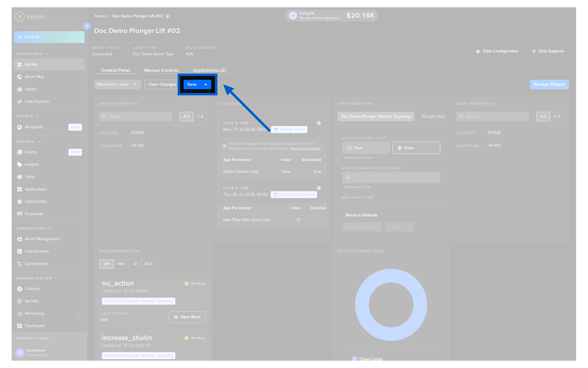Open the Tasks page
Viewport: 588px width, 368px height.
pos(49,177)
